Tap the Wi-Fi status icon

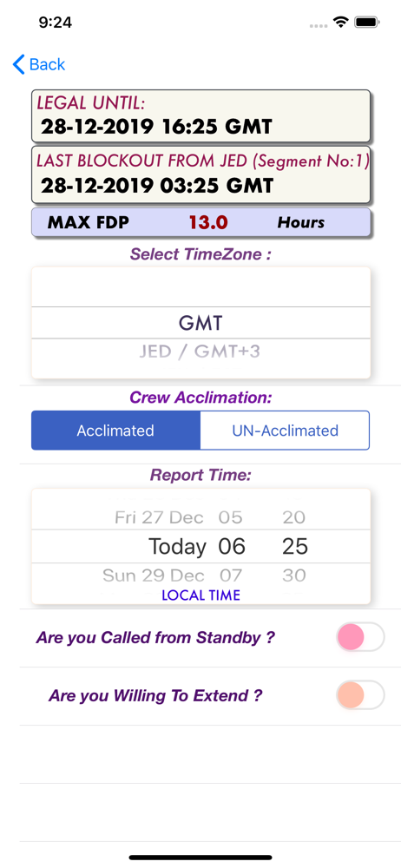[x=340, y=23]
